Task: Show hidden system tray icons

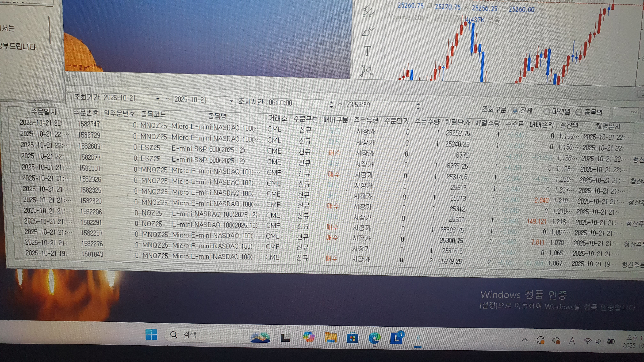Action: [525, 340]
